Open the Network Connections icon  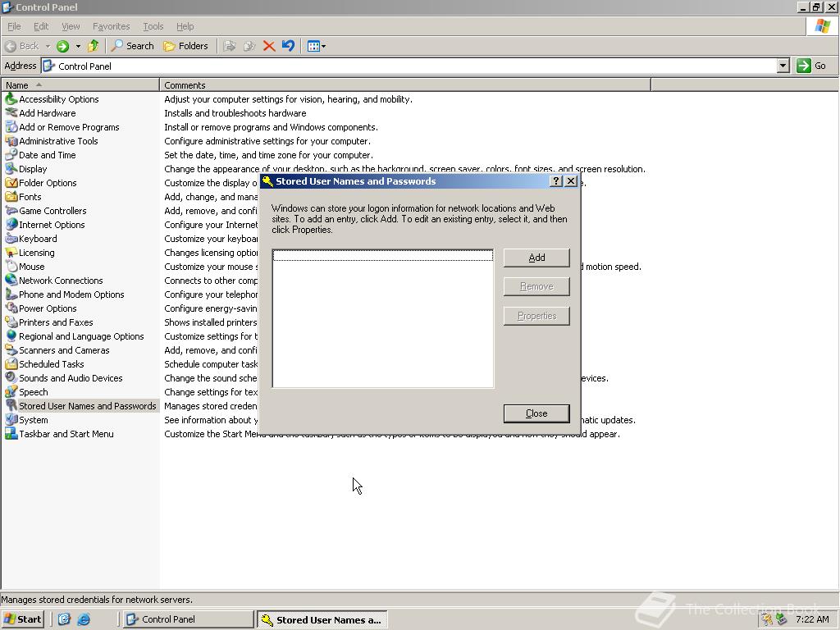click(11, 281)
